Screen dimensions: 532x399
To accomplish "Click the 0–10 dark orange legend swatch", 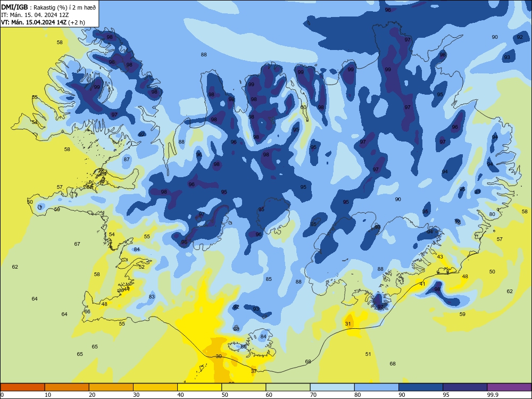I will tap(22, 387).
